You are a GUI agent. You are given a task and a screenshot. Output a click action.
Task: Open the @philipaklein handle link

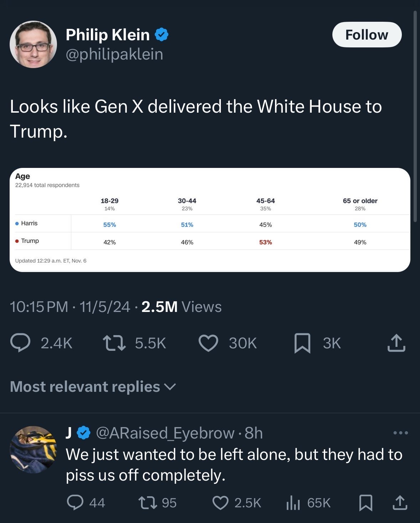114,54
